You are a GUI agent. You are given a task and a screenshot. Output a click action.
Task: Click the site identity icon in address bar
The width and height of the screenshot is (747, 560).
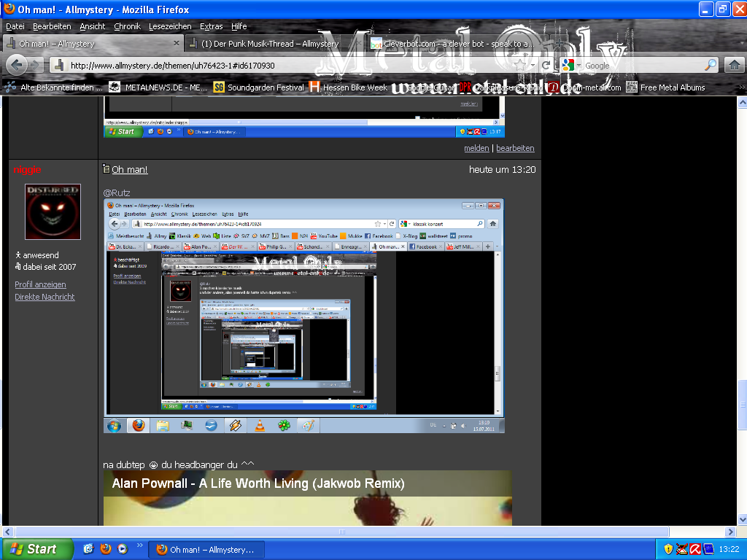click(59, 65)
